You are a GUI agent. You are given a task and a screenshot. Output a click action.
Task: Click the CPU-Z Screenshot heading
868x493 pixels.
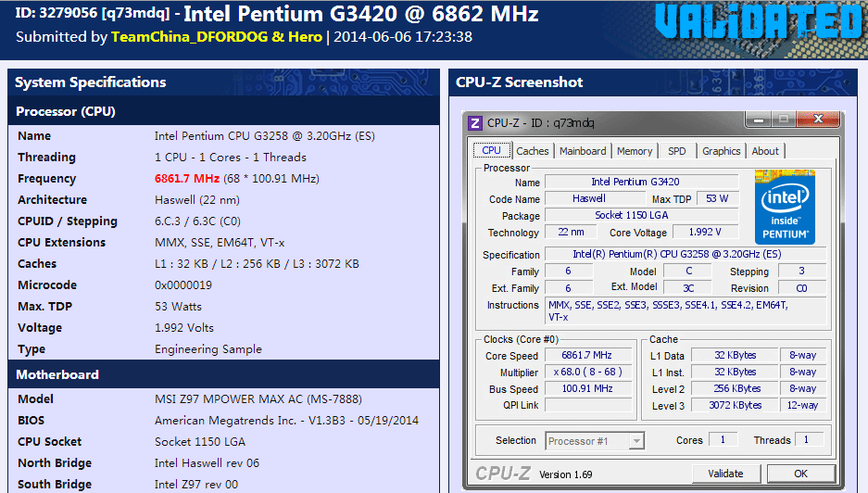pos(520,82)
